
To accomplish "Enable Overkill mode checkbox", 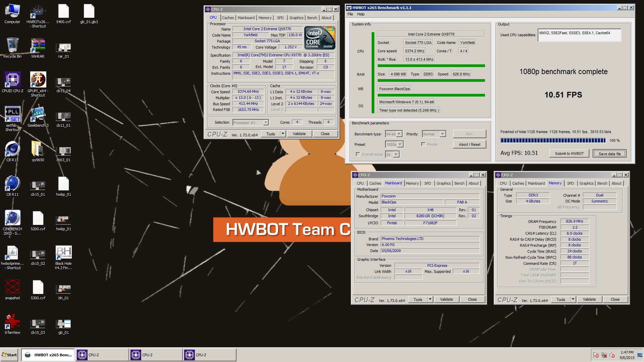I will [x=358, y=155].
